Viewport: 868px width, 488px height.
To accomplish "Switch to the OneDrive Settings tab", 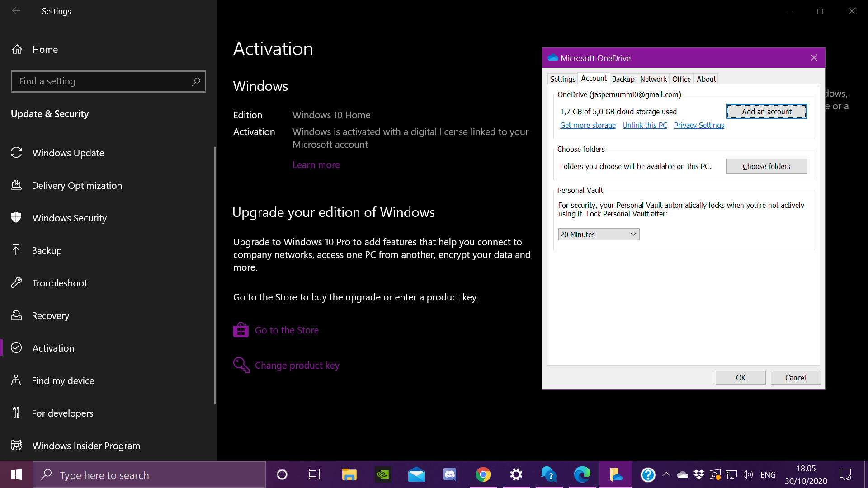I will tap(562, 79).
